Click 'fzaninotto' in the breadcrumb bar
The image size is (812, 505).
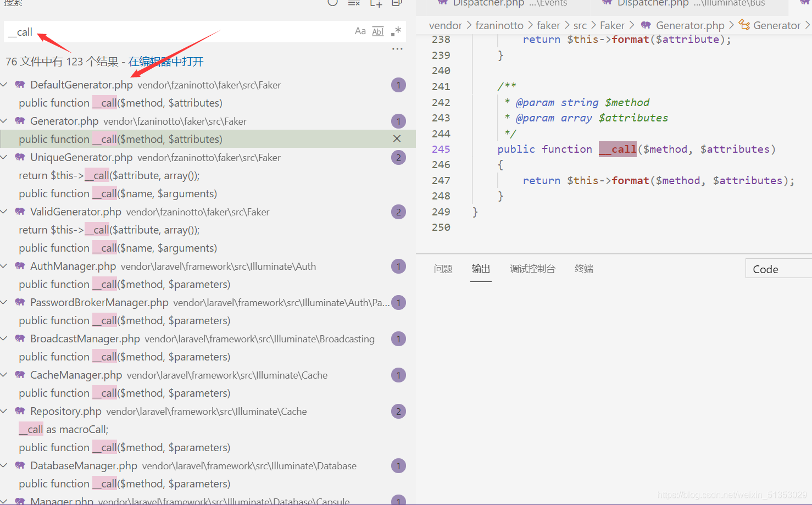point(499,25)
